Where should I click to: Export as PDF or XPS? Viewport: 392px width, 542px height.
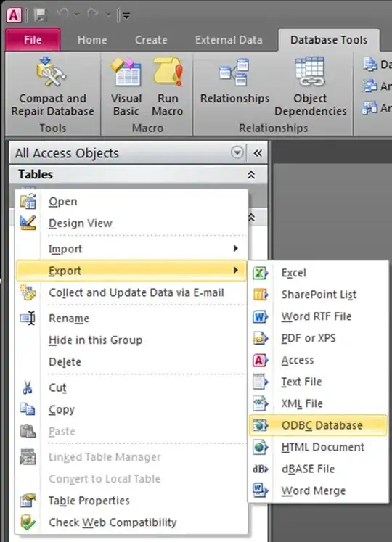(x=318, y=338)
